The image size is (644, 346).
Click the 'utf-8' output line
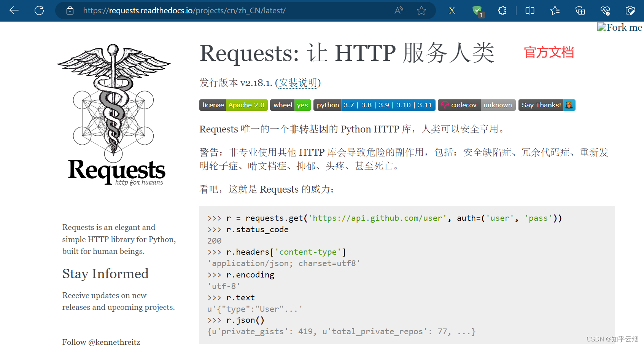[x=224, y=286]
